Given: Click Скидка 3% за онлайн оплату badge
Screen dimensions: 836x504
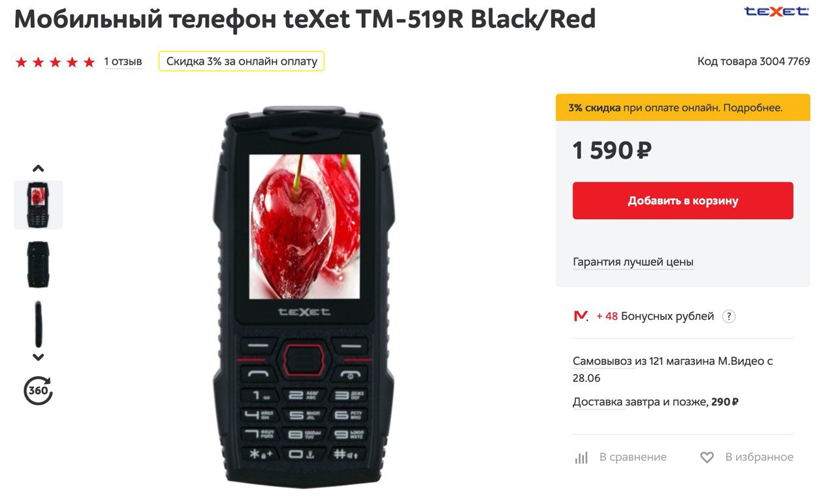Looking at the screenshot, I should [242, 61].
